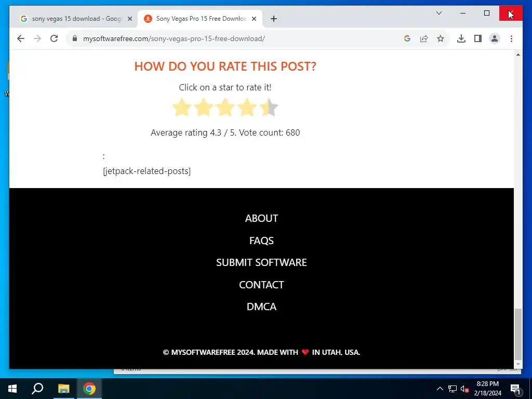Open the notification center icon
This screenshot has height=399, width=532.
point(515,389)
